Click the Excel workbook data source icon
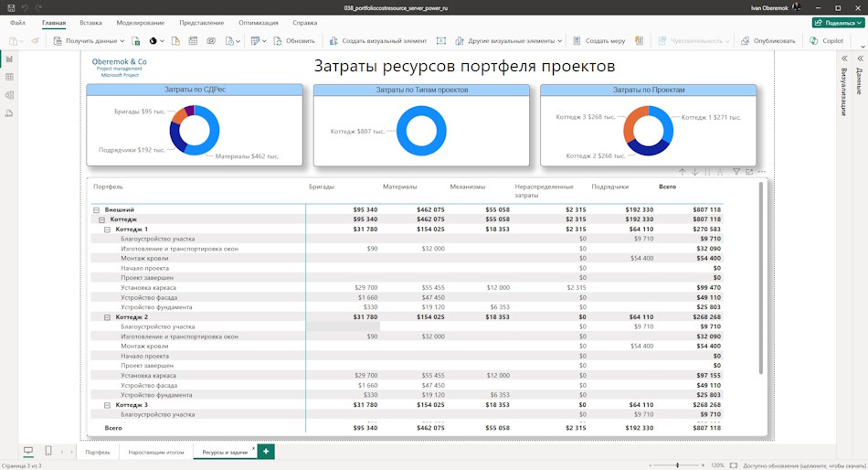Screen dimensions: 868x470 coord(136,41)
